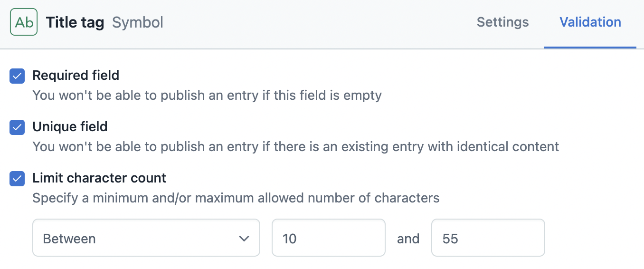Select the Validation tab
The height and width of the screenshot is (269, 644).
[590, 22]
